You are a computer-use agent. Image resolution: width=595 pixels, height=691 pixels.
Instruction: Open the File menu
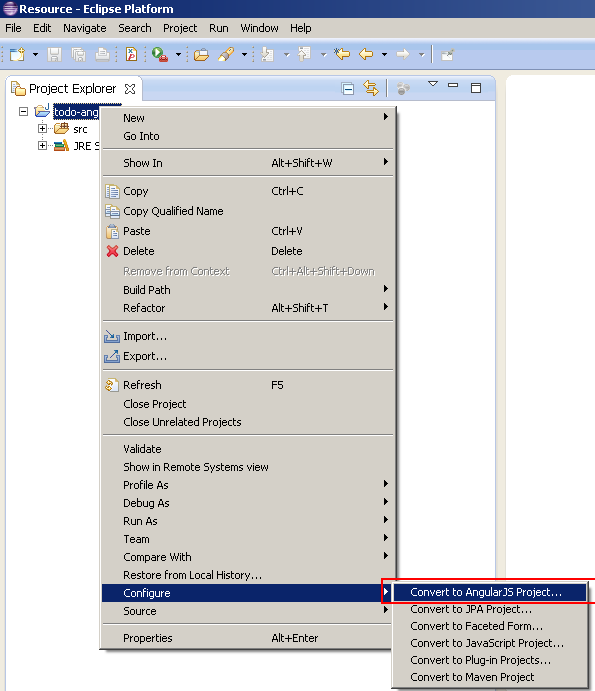[x=13, y=28]
